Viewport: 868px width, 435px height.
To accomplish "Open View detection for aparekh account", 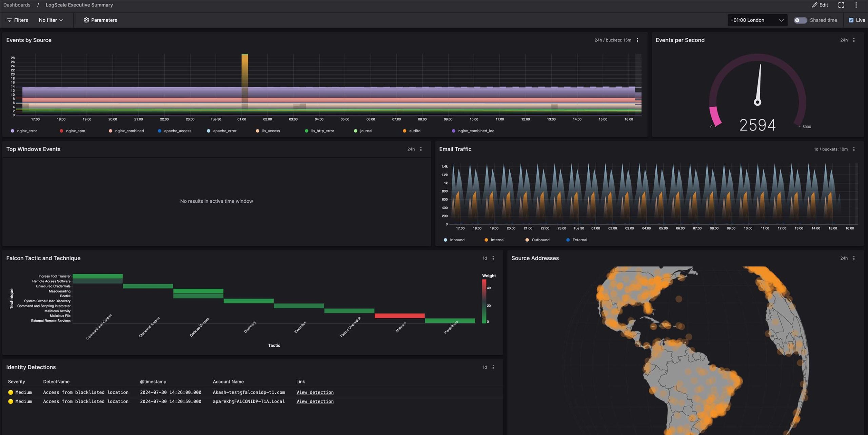I will 315,401.
